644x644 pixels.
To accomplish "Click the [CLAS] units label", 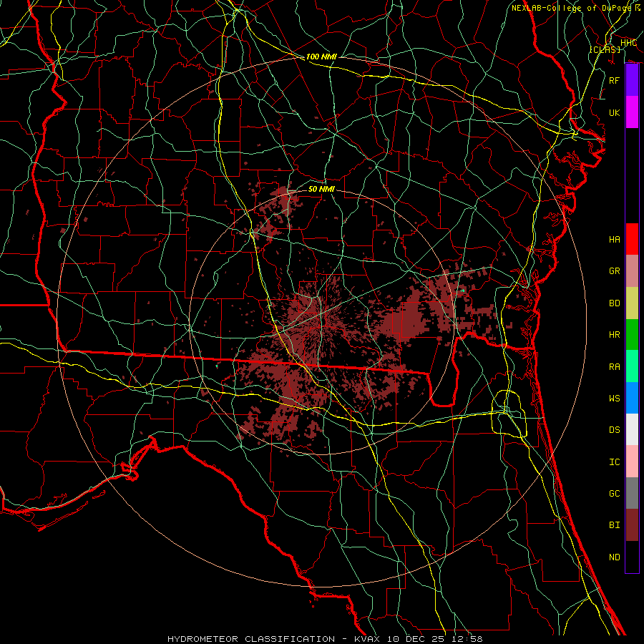I will tap(605, 49).
